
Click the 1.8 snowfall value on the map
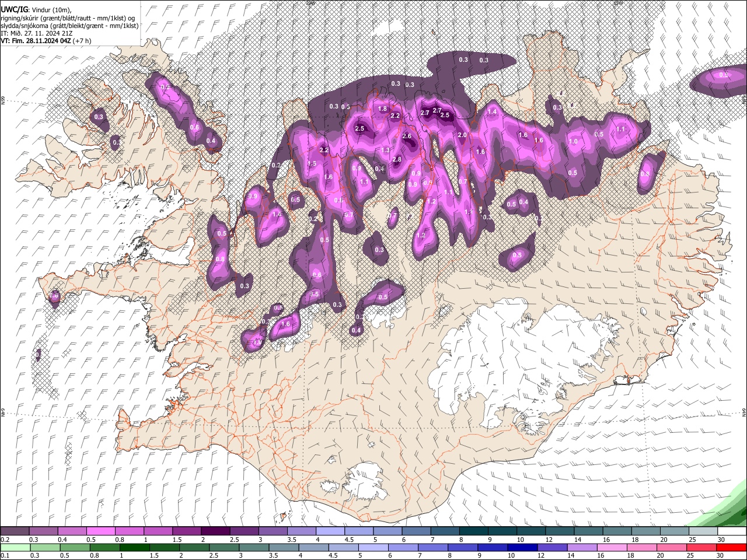pyautogui.click(x=383, y=109)
